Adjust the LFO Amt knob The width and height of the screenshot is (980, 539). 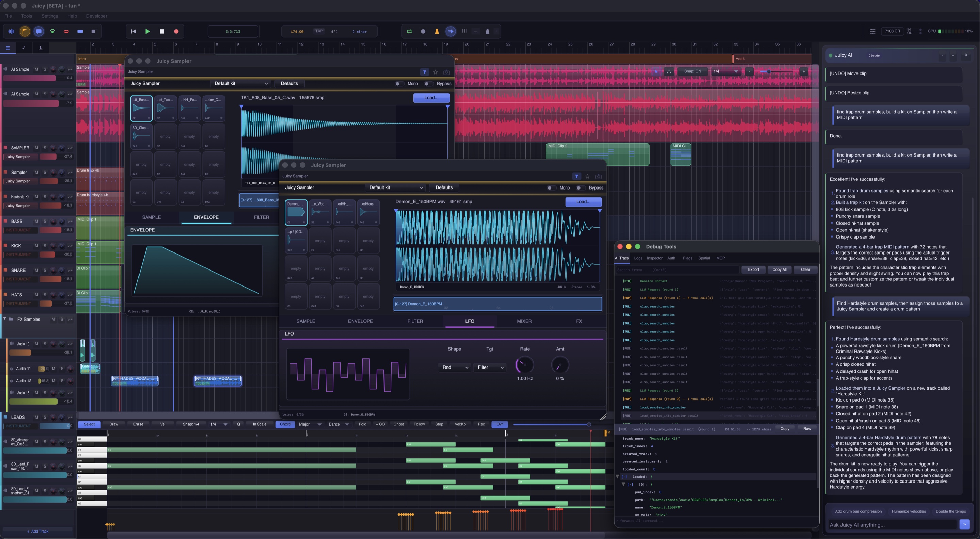point(560,365)
